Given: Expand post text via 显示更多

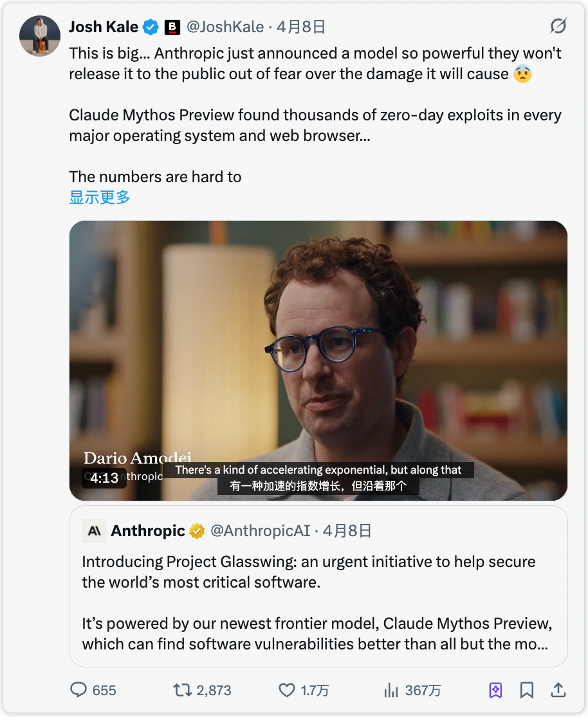Looking at the screenshot, I should tap(100, 197).
